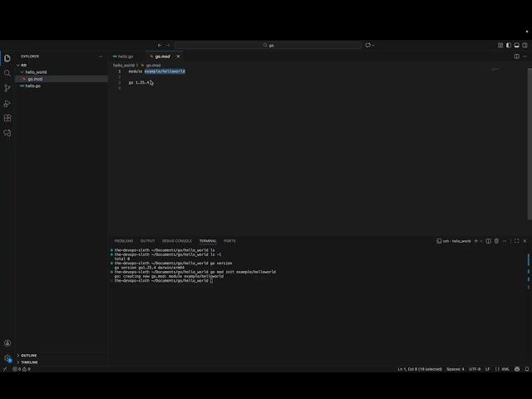Image resolution: width=532 pixels, height=399 pixels.
Task: Open errors and warnings count in status bar
Action: point(22,369)
